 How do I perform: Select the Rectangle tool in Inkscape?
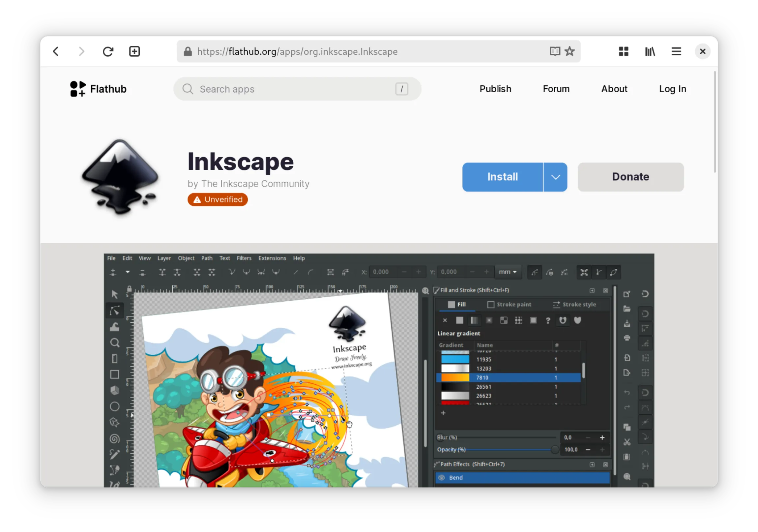(115, 375)
